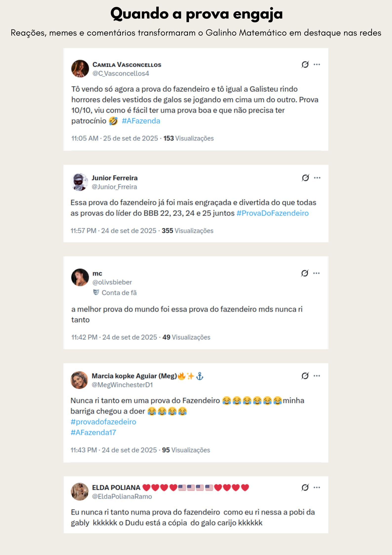
Task: Open the #AFazenda17 hashtag link
Action: pos(93,432)
